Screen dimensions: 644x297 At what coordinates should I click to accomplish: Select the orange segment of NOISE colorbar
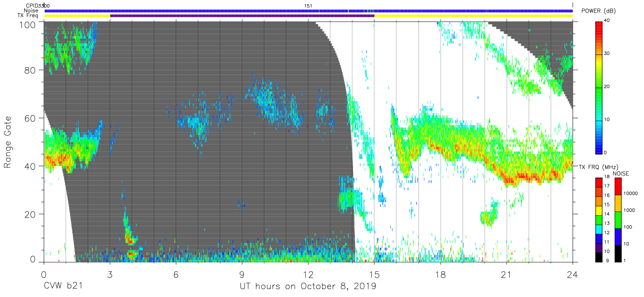pos(618,203)
